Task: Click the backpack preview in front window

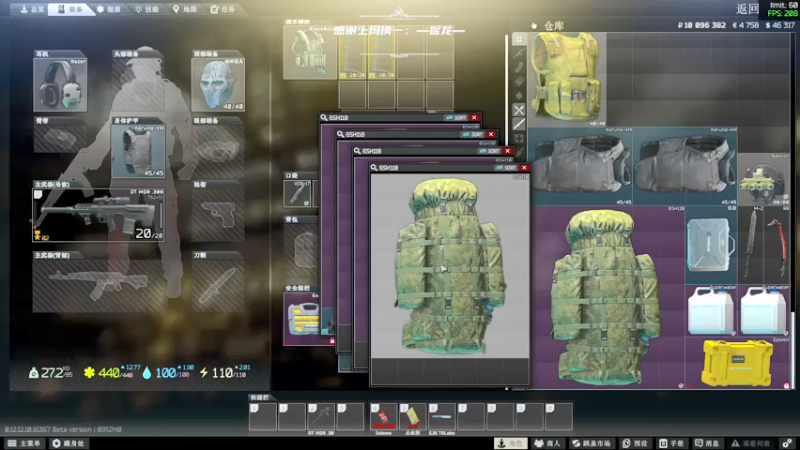Action: (450, 266)
